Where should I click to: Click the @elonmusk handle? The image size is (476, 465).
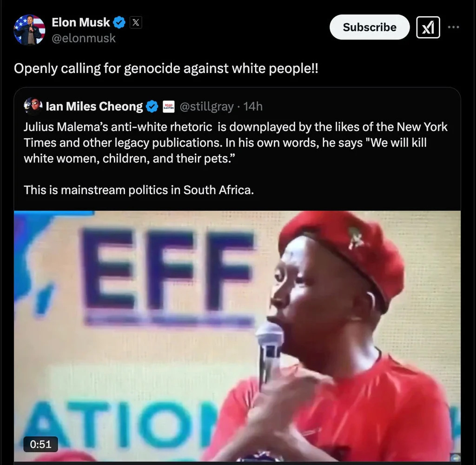[84, 38]
